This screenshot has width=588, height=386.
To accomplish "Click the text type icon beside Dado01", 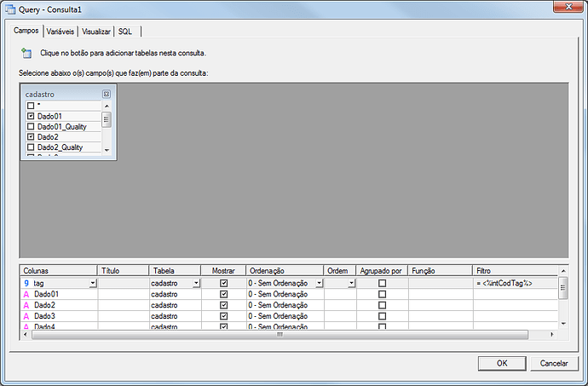I will point(26,295).
